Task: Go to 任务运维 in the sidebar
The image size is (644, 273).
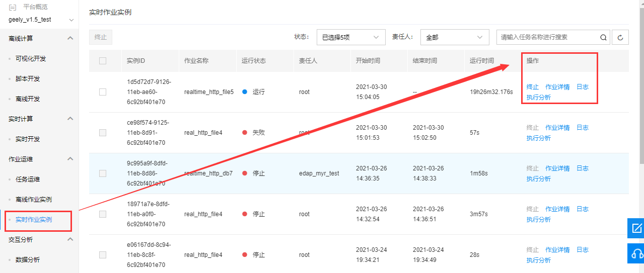Action: click(x=28, y=179)
